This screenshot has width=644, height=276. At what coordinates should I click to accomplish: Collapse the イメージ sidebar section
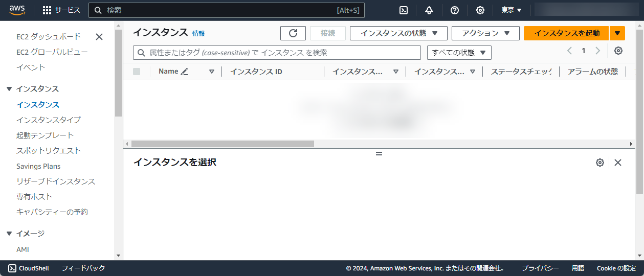click(x=9, y=234)
